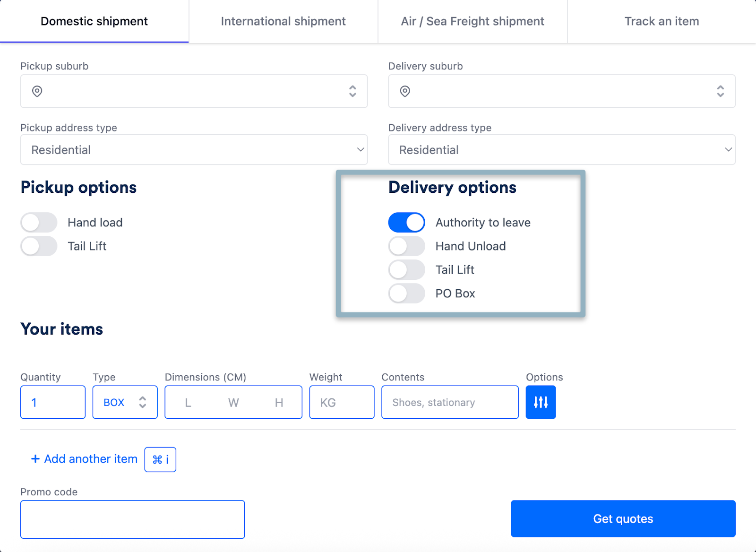The height and width of the screenshot is (552, 756).
Task: Click the ⌘ i shortcut badge
Action: (x=160, y=459)
